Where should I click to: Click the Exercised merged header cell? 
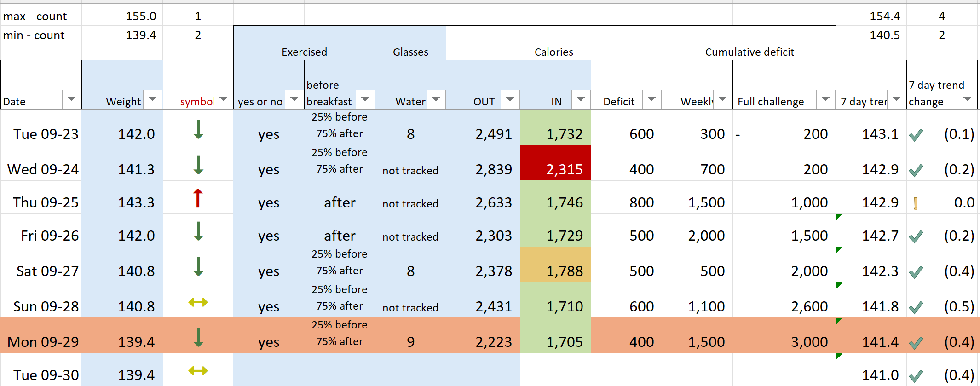[x=304, y=43]
